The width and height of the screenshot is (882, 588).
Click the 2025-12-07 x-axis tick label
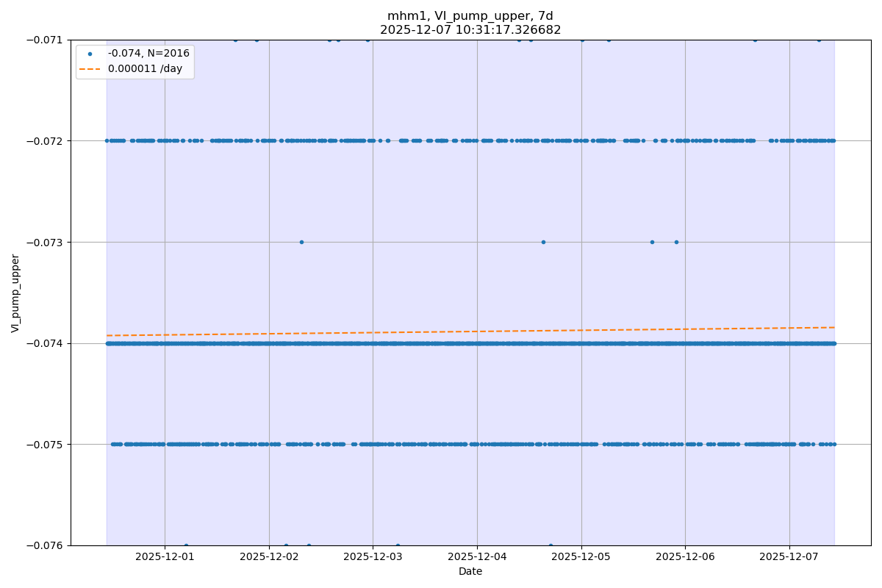789,557
